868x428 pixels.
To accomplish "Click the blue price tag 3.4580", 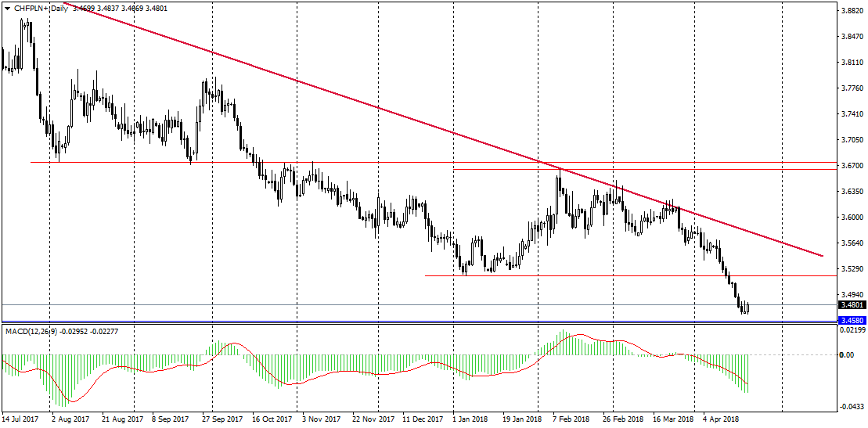I will click(x=851, y=321).
